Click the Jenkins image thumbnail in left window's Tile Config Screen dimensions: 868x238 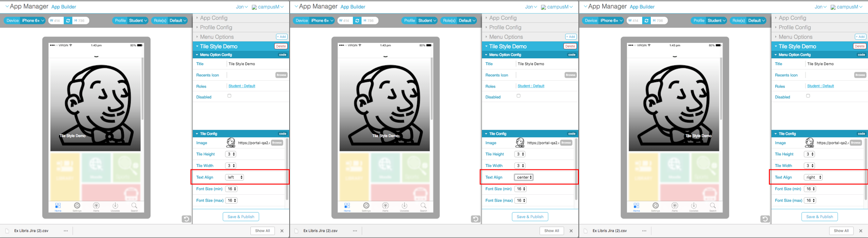pos(231,143)
